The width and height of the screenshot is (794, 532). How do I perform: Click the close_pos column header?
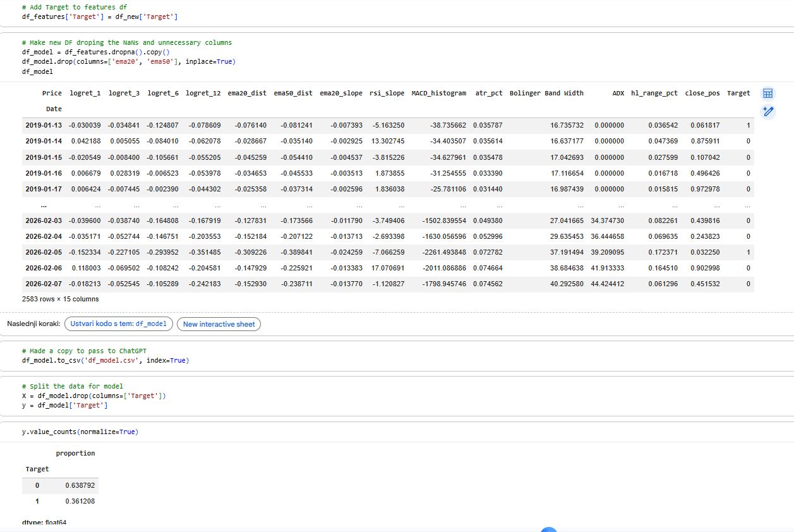point(702,93)
